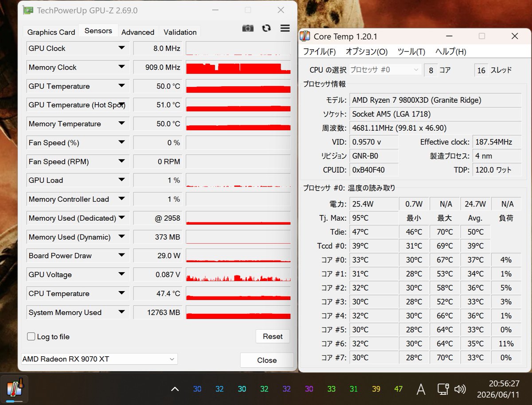The image size is (532, 405).
Task: Open the ヘルプ(H) menu
Action: click(451, 51)
